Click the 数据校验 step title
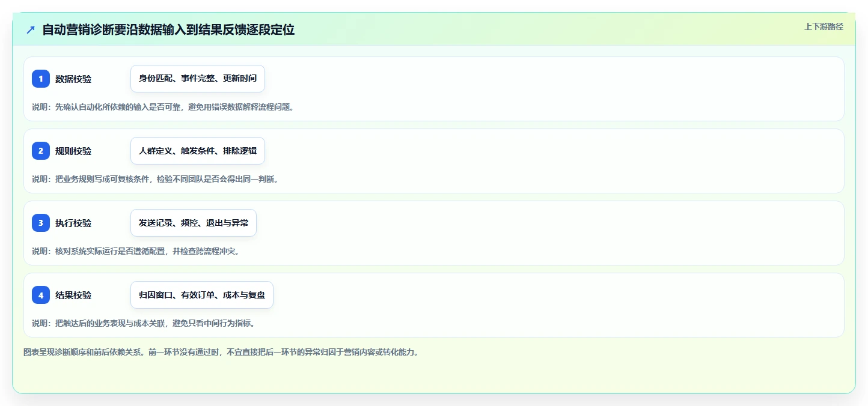The image size is (868, 406). pyautogui.click(x=73, y=79)
